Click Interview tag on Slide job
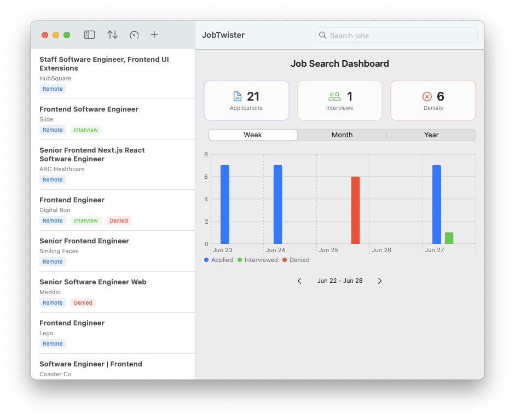 86,130
